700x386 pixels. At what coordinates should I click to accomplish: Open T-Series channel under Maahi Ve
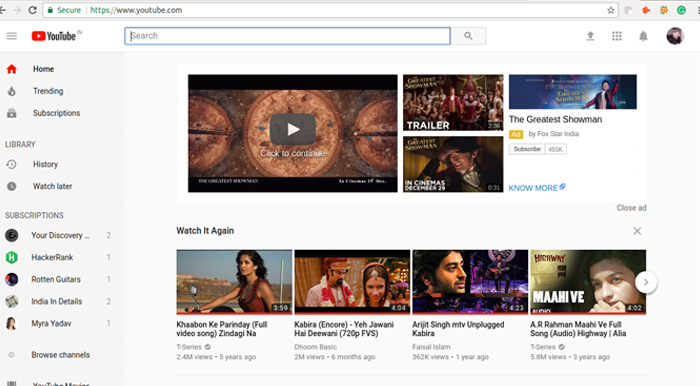click(543, 347)
